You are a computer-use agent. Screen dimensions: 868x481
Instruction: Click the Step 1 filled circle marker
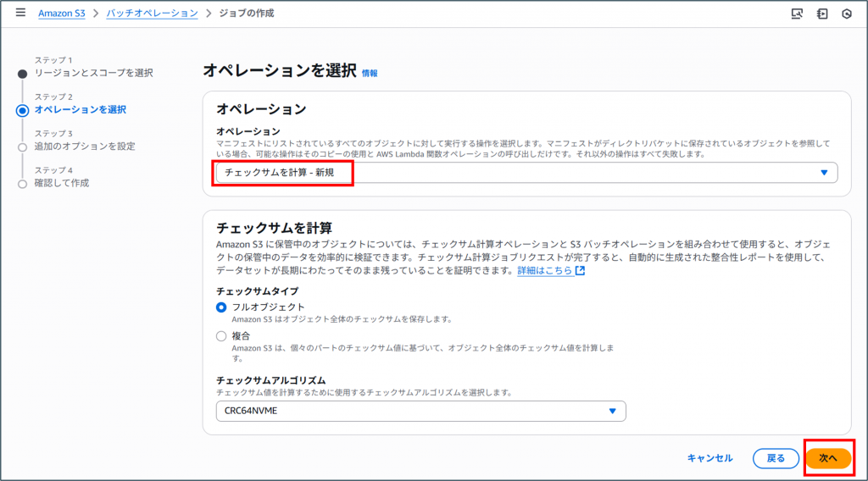click(23, 74)
